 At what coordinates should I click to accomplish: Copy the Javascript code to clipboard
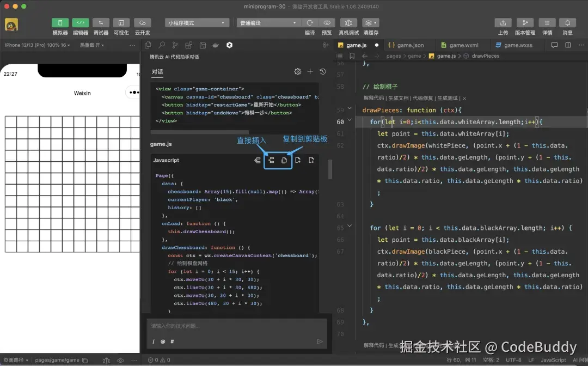pos(284,160)
